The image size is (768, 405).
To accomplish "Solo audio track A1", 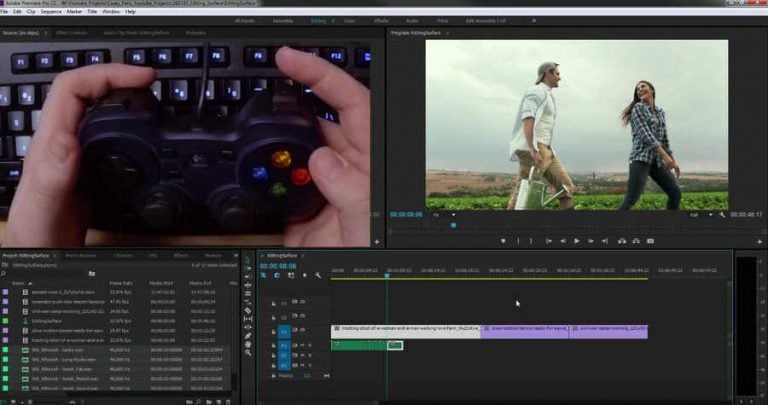I will [310, 345].
